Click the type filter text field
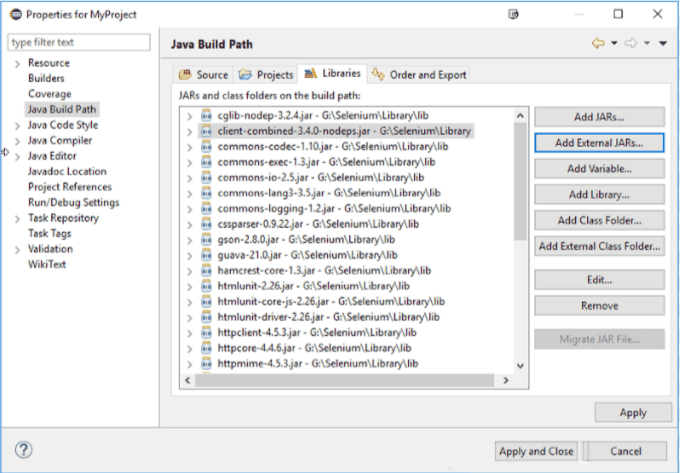 [x=80, y=42]
